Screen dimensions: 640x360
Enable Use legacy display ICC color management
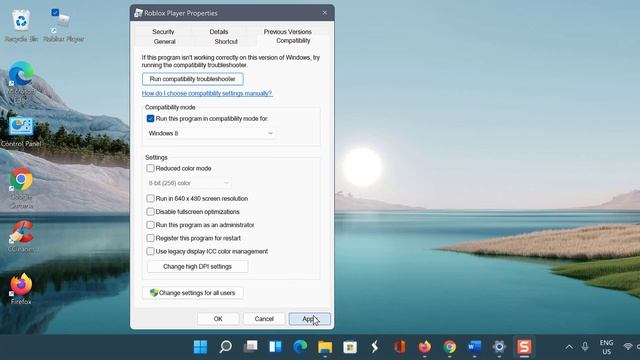150,251
